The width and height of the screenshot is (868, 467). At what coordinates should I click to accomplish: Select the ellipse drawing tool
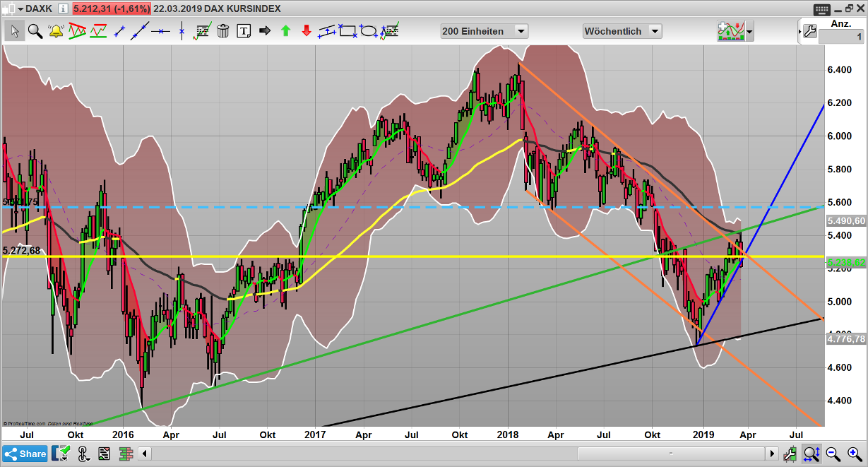[369, 31]
